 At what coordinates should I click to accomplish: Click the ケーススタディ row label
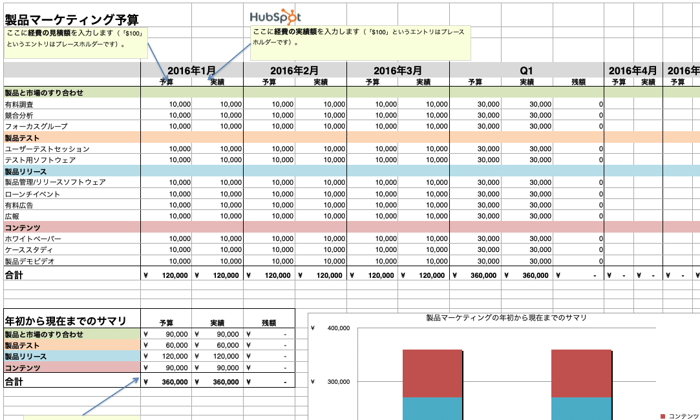click(x=29, y=250)
